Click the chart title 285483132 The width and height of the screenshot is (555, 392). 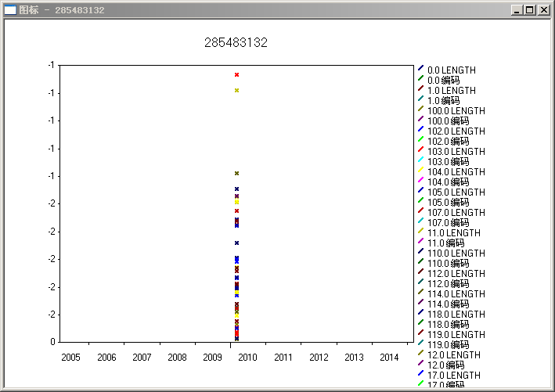point(236,43)
